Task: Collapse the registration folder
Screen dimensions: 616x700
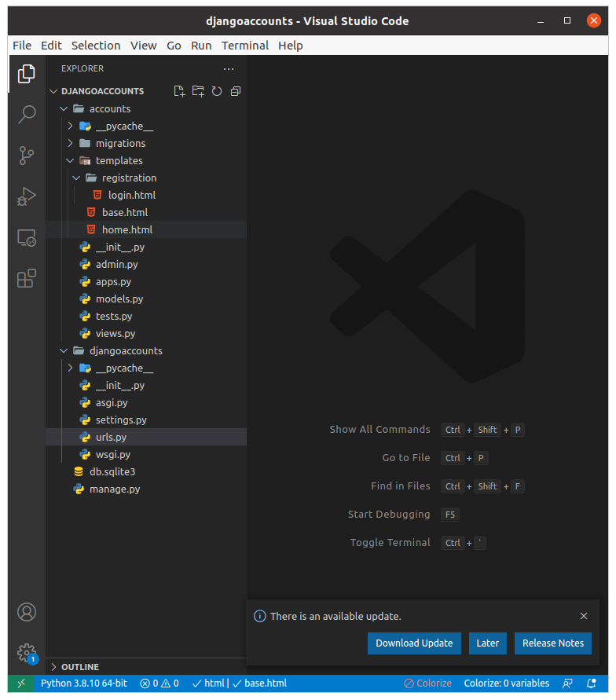Action: point(76,178)
